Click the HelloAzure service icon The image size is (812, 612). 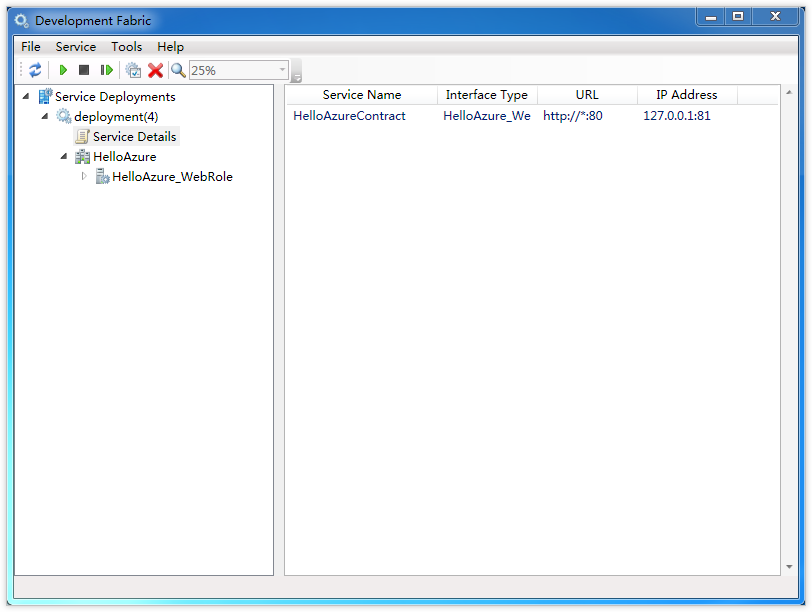pyautogui.click(x=82, y=156)
